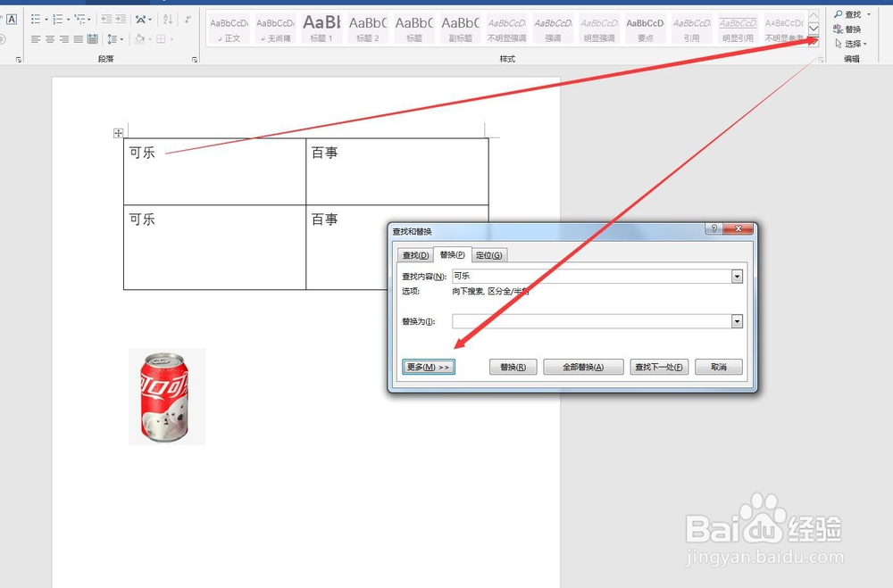Click the More (更多) button

429,367
